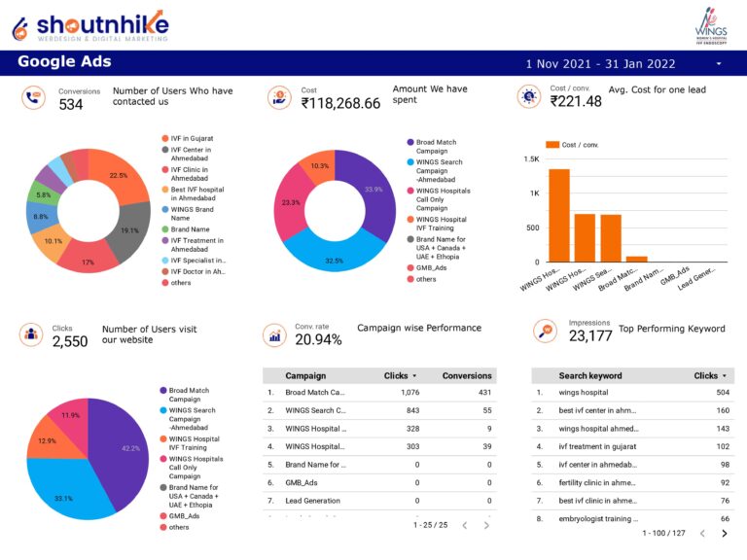
Task: Click the Wings hospital logo
Action: pos(712,25)
